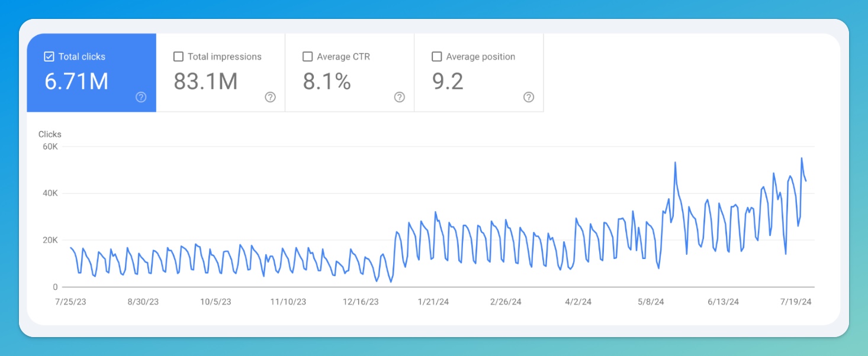Screen dimensions: 868x356
Task: Tick the Average CTR checkbox
Action: click(x=307, y=57)
